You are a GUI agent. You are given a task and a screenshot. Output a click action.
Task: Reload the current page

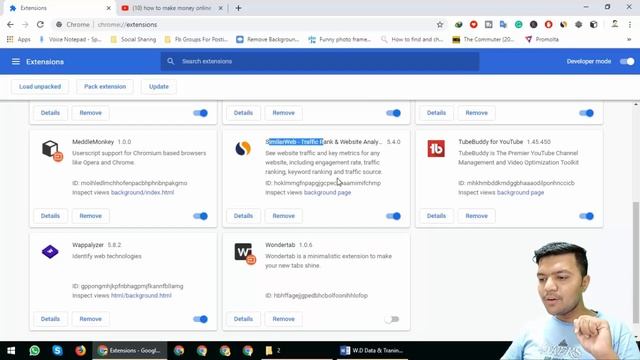coord(40,24)
